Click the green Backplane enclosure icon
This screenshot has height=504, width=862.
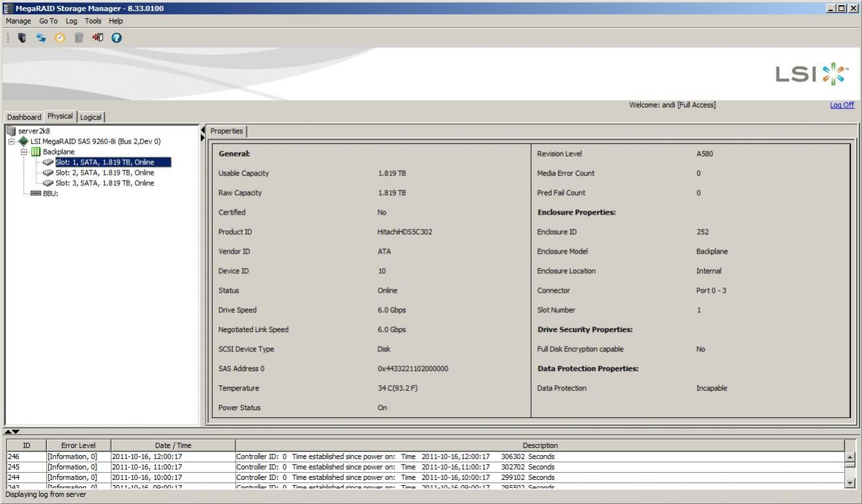36,152
